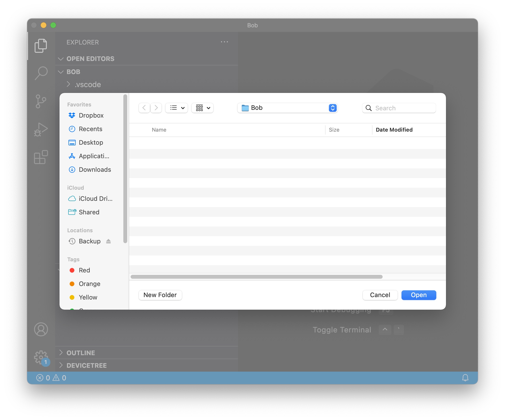Open the Explorer view in activity bar
The width and height of the screenshot is (505, 420).
41,45
